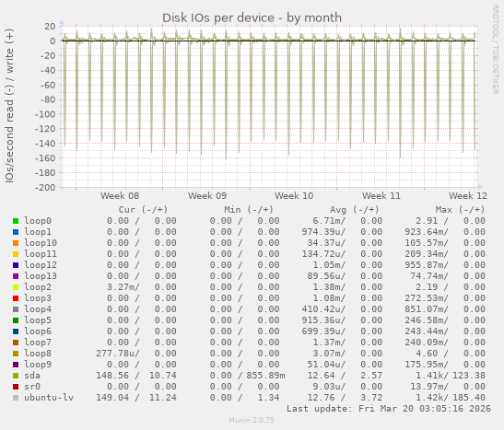This screenshot has height=430, width=504.
Task: Click the sda olive green swatch
Action: 16,376
